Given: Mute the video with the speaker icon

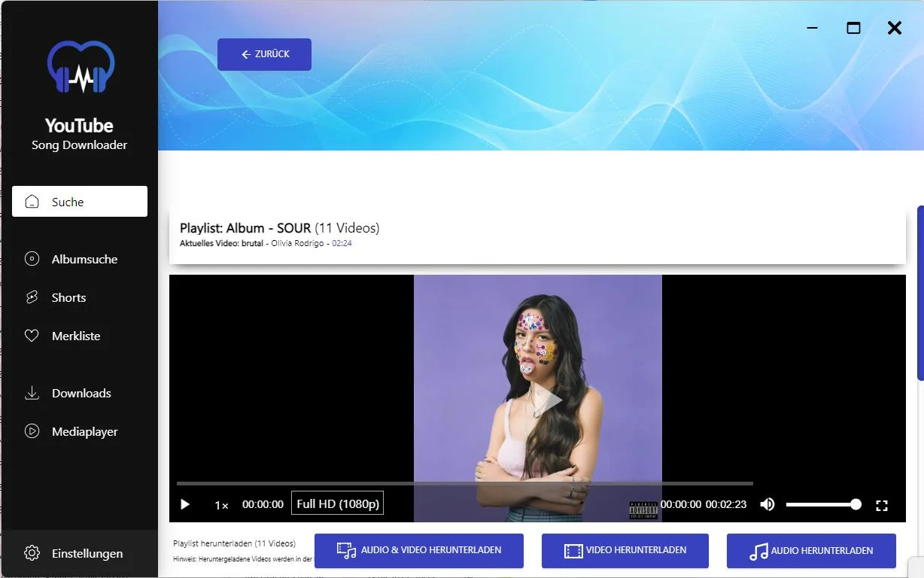Looking at the screenshot, I should coord(767,504).
